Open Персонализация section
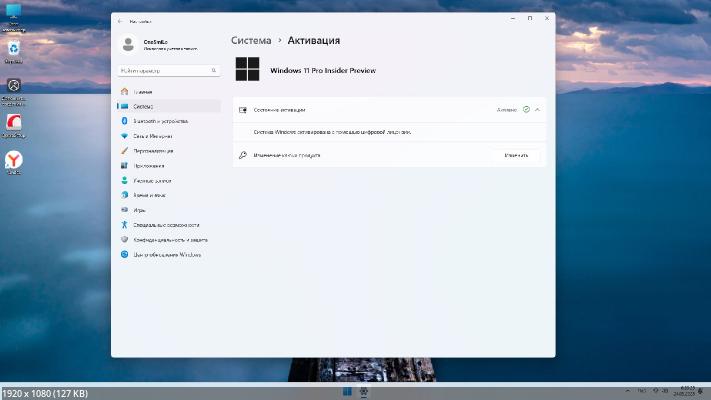The width and height of the screenshot is (711, 400). click(x=169, y=151)
